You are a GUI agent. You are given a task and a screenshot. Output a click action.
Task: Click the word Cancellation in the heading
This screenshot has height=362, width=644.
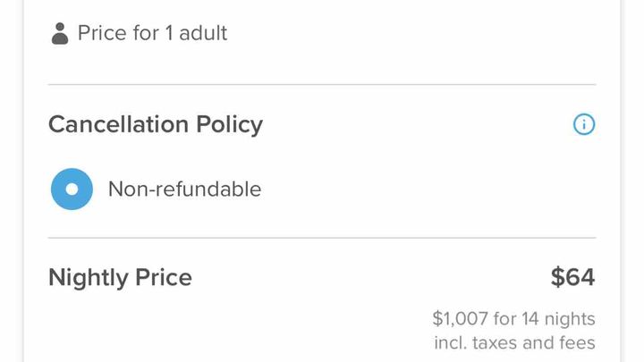tap(118, 124)
